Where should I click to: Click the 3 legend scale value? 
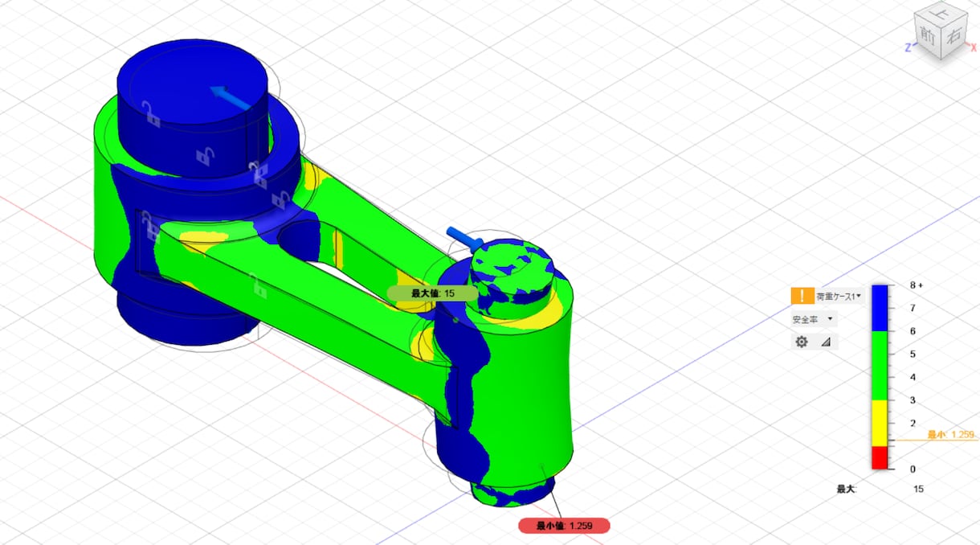pyautogui.click(x=913, y=400)
